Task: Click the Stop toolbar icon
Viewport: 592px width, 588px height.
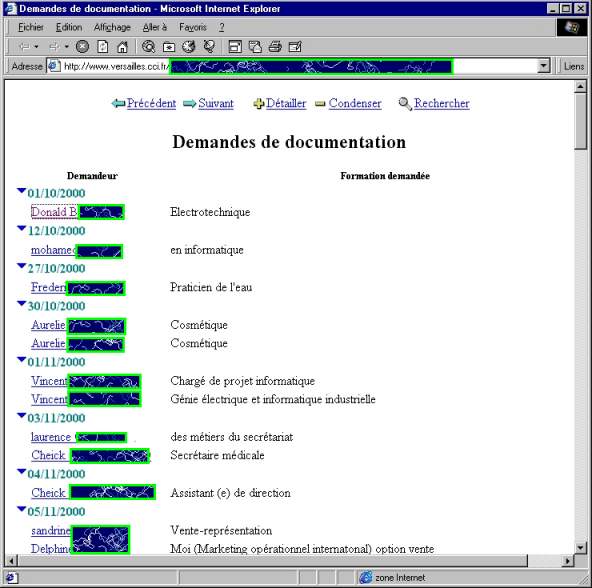Action: (82, 47)
